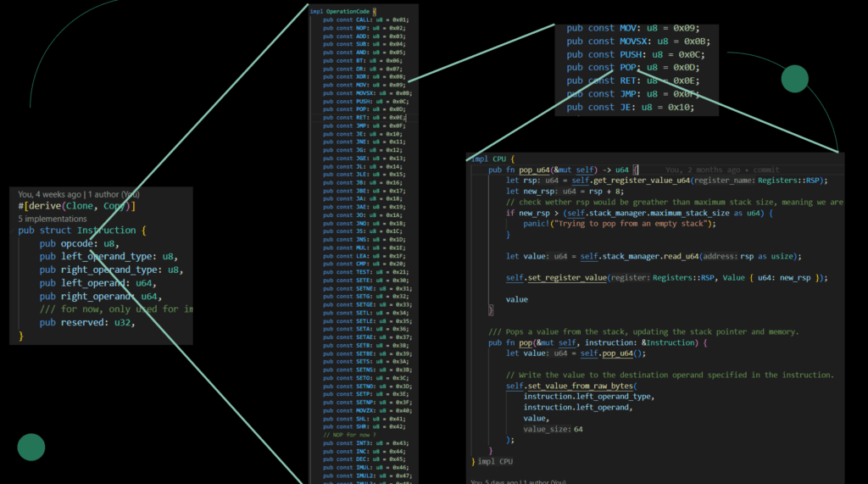Select 'pub const XOR: u8 = 0x08;' line

(x=364, y=76)
